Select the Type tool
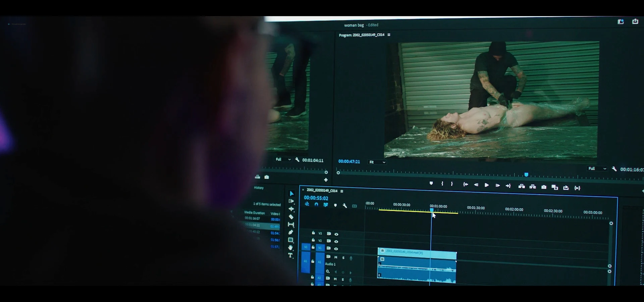 point(290,255)
